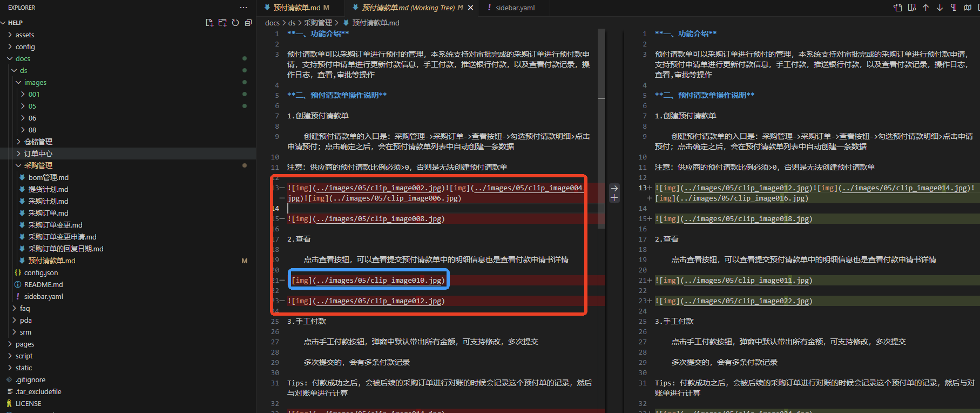980x413 pixels.
Task: Revert block with arrow icon at line 13
Action: click(614, 188)
